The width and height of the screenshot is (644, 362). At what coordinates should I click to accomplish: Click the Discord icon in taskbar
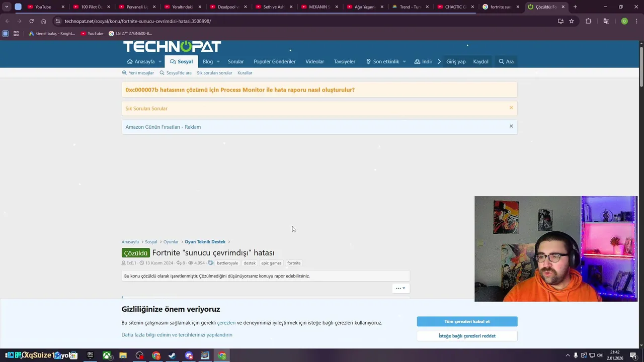[x=189, y=355]
